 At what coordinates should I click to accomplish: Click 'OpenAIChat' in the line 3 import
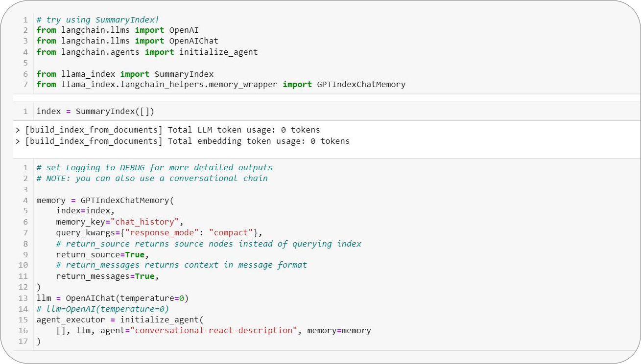pyautogui.click(x=193, y=41)
